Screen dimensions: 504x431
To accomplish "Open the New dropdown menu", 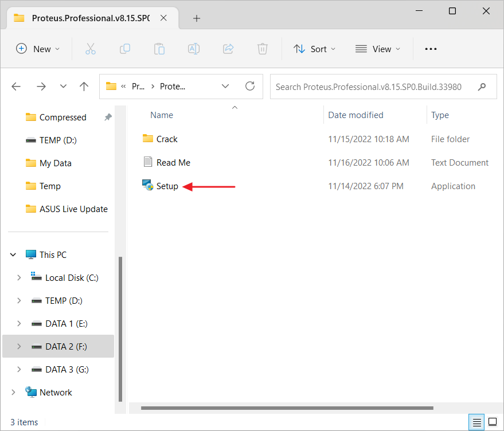I will click(38, 49).
